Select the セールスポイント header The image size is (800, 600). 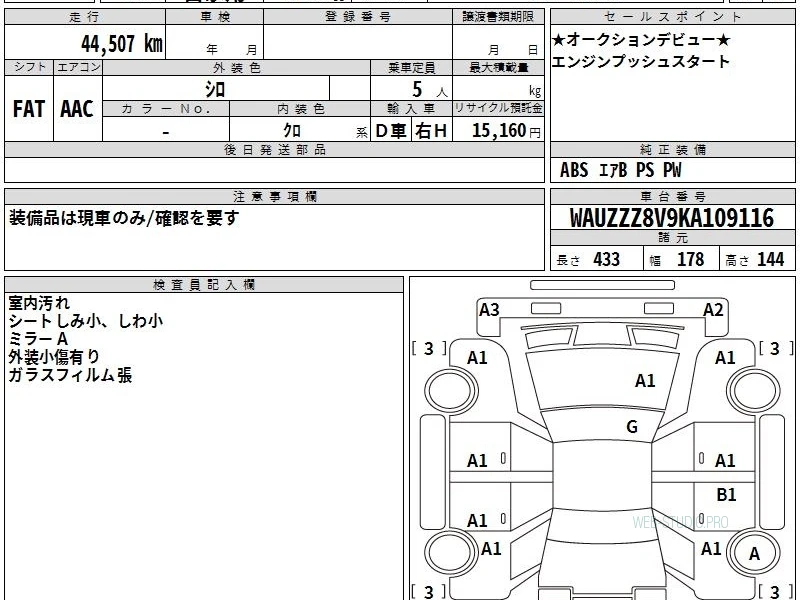pyautogui.click(x=673, y=17)
